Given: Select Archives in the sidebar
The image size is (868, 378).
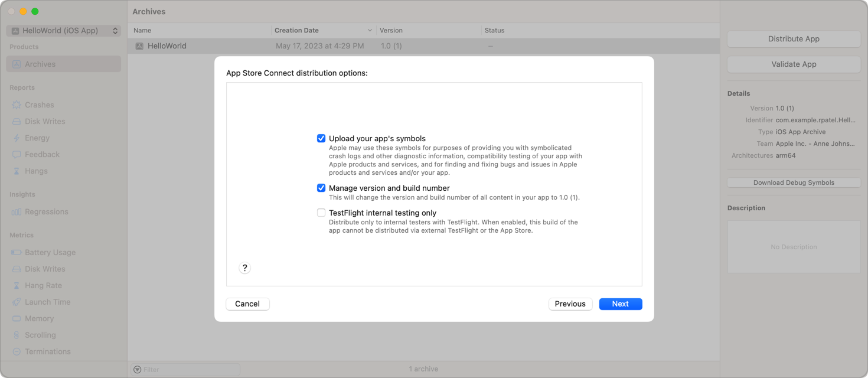Looking at the screenshot, I should tap(64, 64).
